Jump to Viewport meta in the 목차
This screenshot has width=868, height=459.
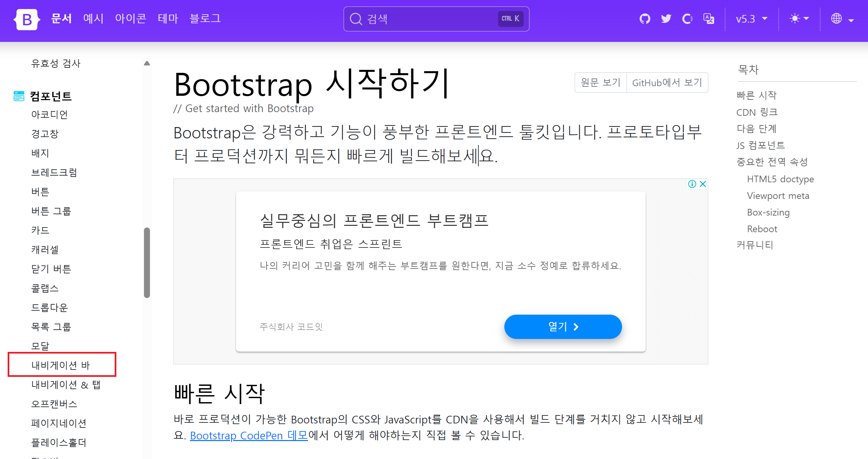778,196
